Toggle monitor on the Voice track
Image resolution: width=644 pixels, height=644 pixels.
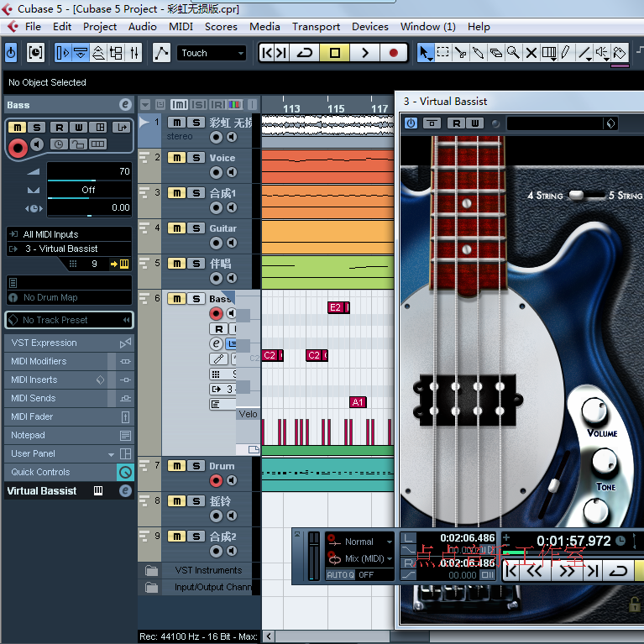click(232, 172)
